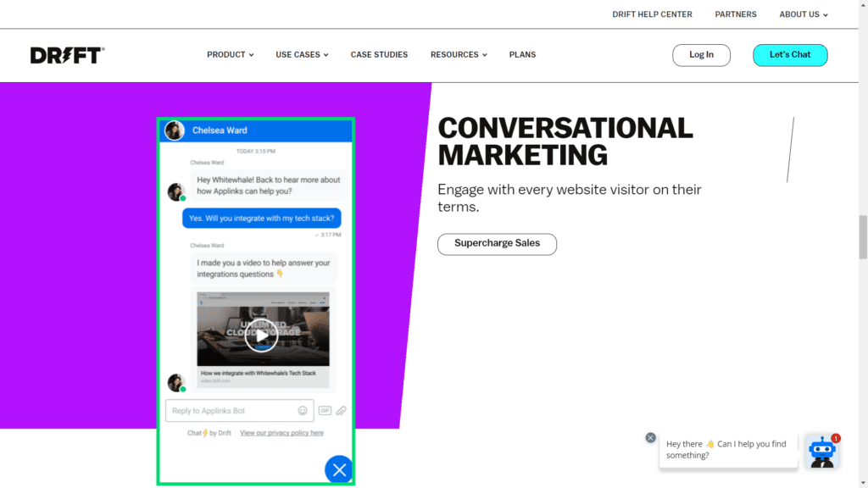
Task: Dismiss the 'Hey there' greeting bubble
Action: [651, 437]
